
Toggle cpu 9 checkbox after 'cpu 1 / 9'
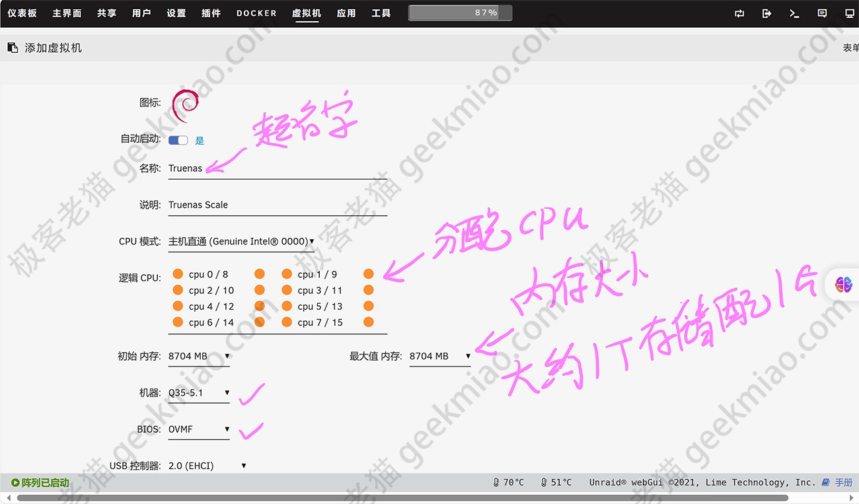pyautogui.click(x=369, y=273)
